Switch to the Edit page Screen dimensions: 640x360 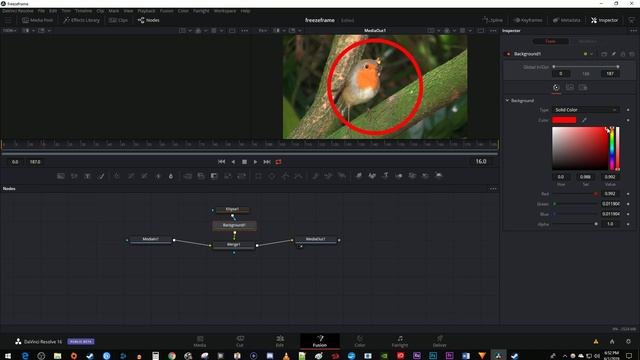click(280, 341)
